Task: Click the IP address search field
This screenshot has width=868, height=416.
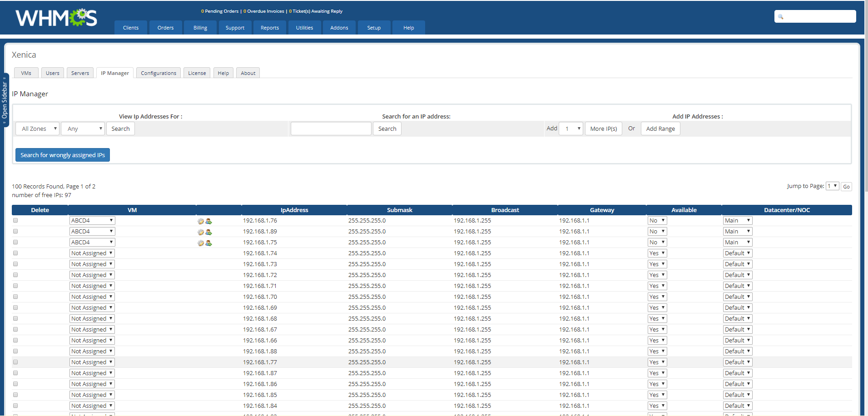Action: click(x=331, y=129)
